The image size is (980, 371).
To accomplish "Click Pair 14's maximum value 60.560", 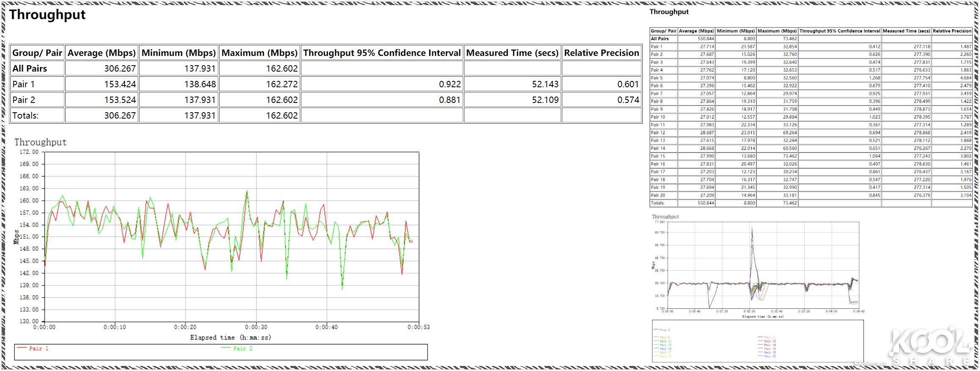I will 790,149.
